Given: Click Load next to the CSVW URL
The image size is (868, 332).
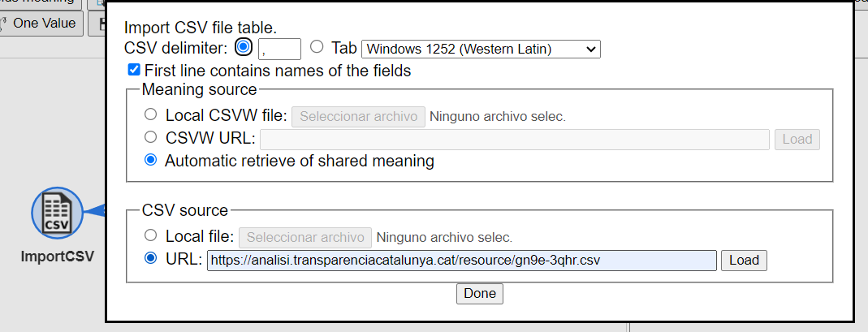Looking at the screenshot, I should (x=797, y=140).
